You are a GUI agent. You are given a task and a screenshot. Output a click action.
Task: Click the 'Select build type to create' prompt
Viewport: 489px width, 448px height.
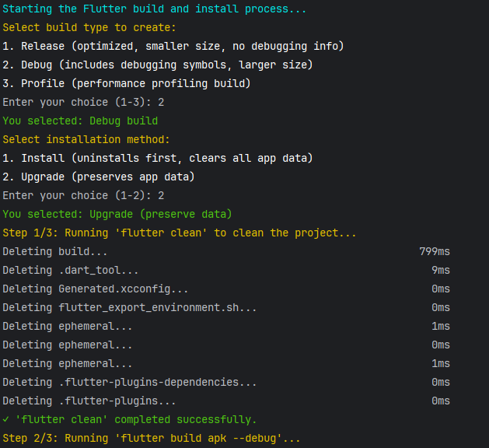coord(89,27)
